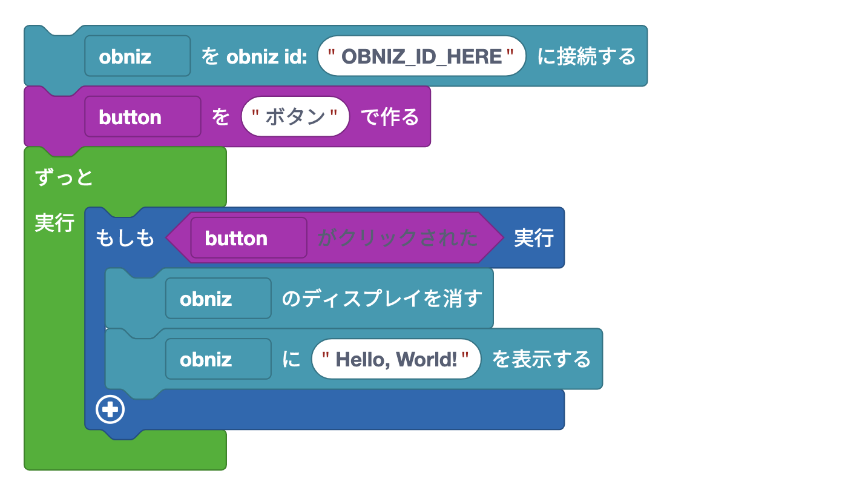Select the blue 'もしも' if block
The height and width of the screenshot is (493, 868).
click(125, 238)
